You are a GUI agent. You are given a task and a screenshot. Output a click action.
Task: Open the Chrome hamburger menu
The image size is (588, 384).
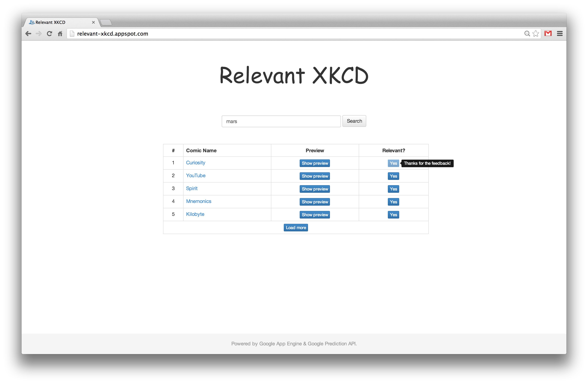click(560, 34)
